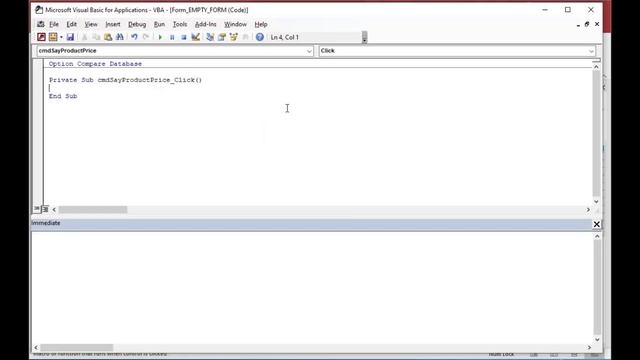This screenshot has height=360, width=640.
Task: Open the Insert Module dropdown arrow
Action: pos(61,37)
